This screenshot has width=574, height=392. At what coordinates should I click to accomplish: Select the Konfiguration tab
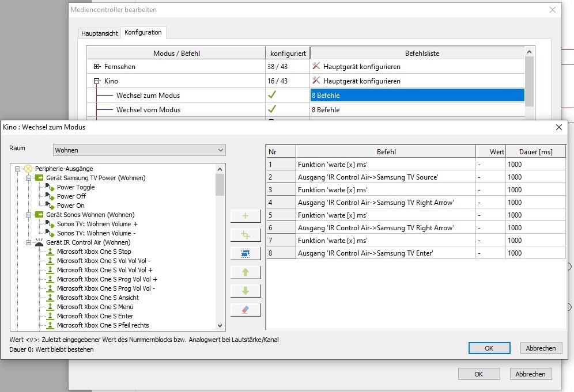(x=143, y=32)
